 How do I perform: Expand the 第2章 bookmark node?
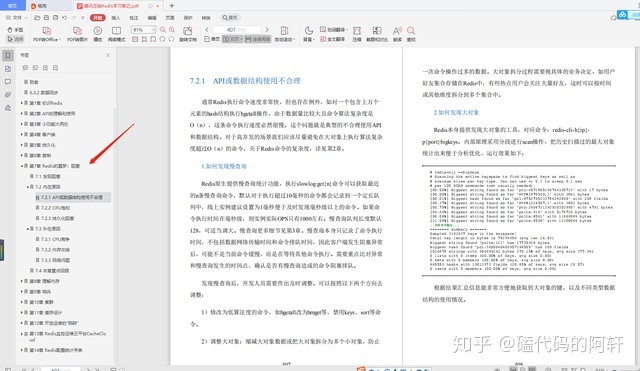tap(22, 113)
